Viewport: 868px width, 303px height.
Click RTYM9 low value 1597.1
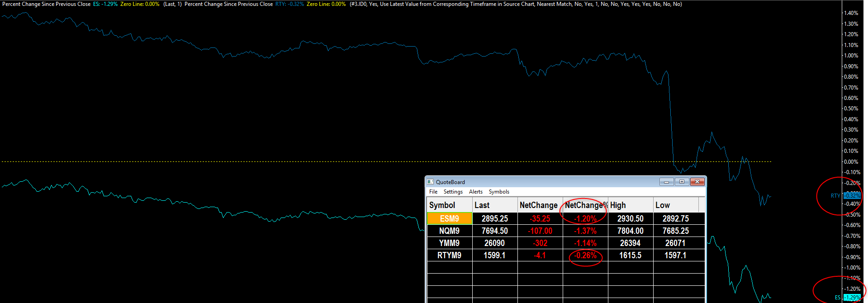(x=676, y=255)
